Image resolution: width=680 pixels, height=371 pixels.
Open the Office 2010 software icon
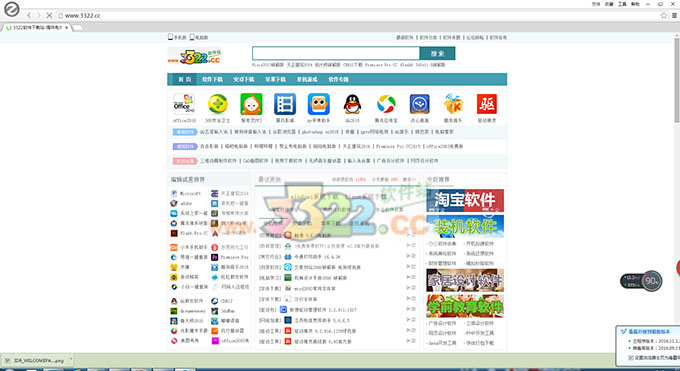point(184,104)
